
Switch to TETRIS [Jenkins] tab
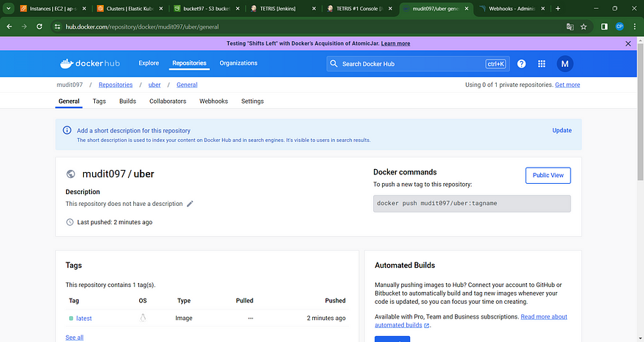pyautogui.click(x=283, y=9)
